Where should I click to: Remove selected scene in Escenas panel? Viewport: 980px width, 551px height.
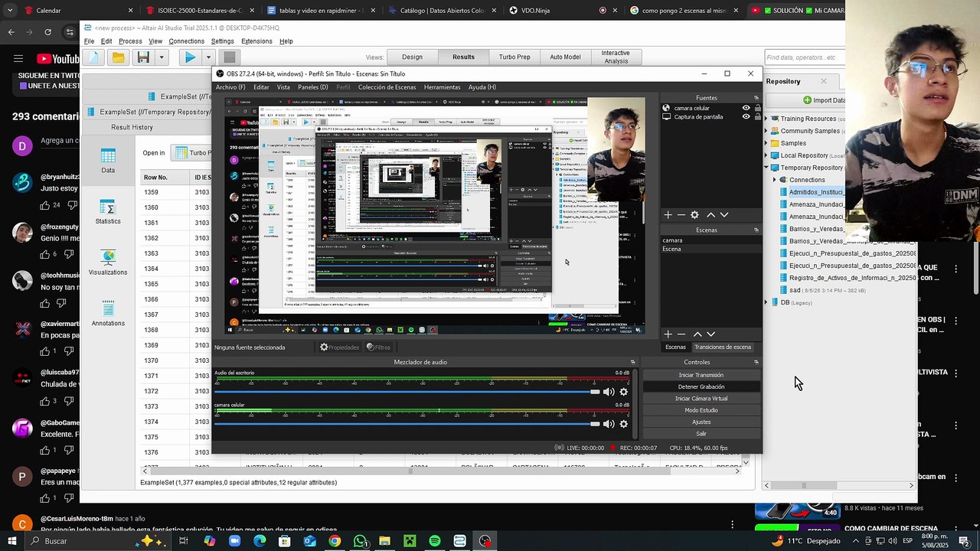pyautogui.click(x=681, y=334)
